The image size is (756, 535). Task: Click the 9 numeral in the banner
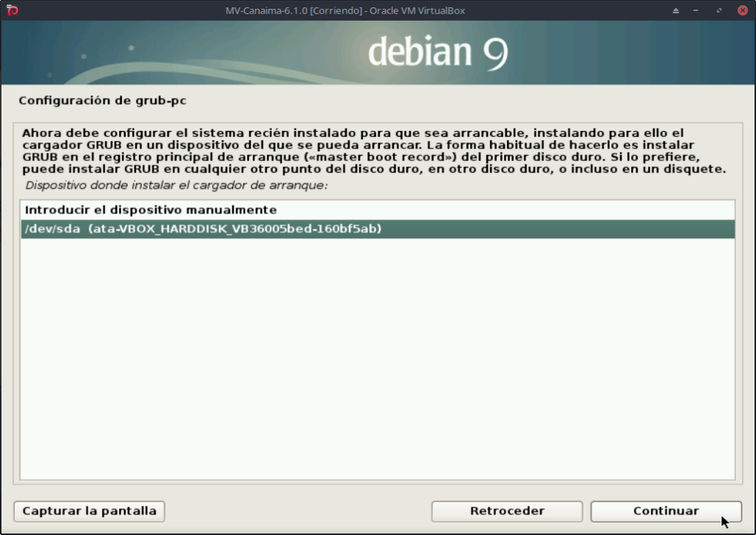click(495, 53)
